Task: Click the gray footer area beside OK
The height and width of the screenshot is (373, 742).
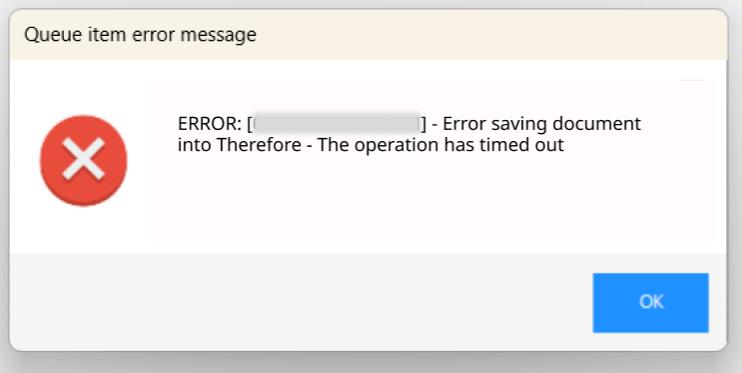Action: [298, 302]
